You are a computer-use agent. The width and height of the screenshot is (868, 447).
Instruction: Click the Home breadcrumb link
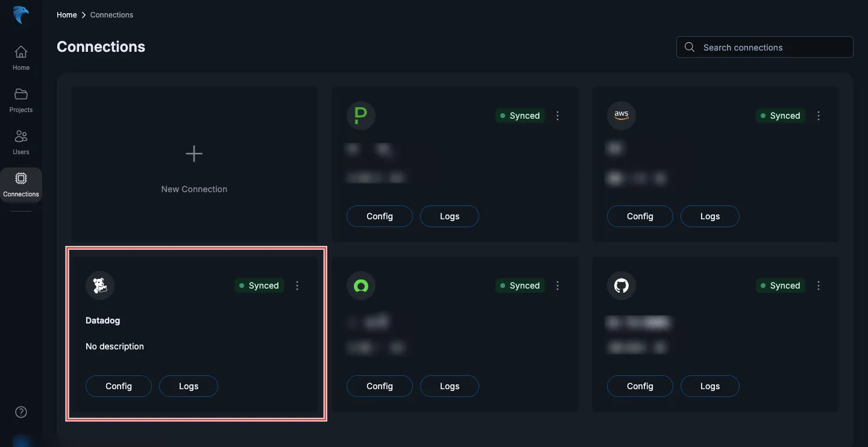[x=67, y=15]
